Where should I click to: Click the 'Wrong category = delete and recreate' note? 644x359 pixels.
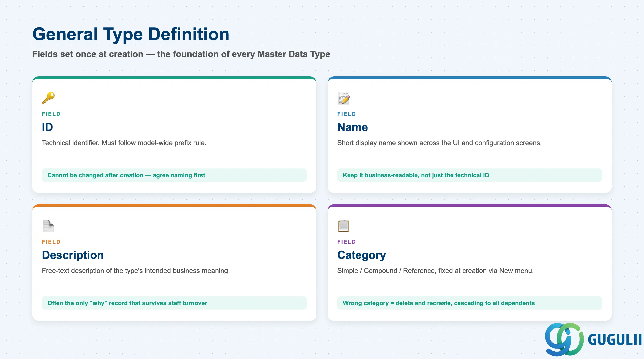[470, 303]
